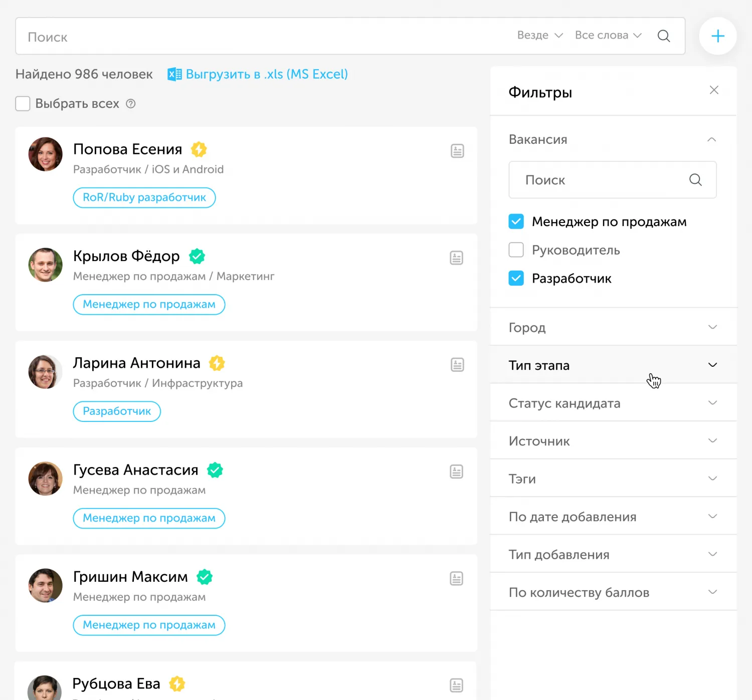Expand the Статус кандидата filter
Viewport: 752px width, 700px height.
click(x=613, y=403)
